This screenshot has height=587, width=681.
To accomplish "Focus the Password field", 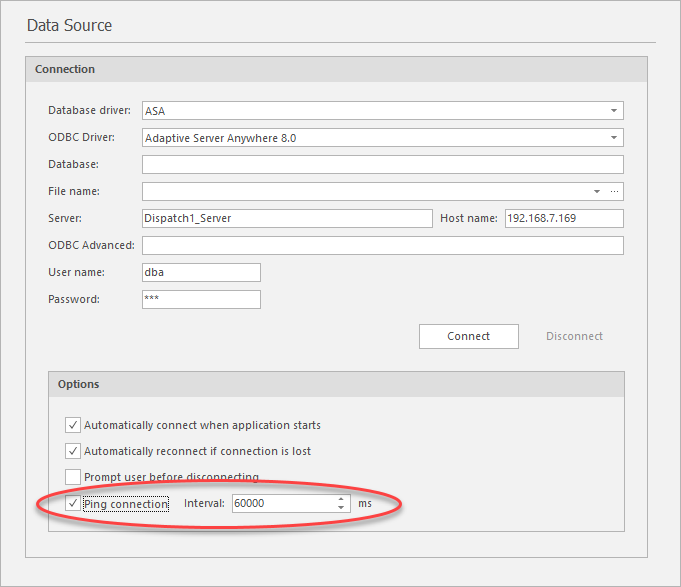I will (201, 299).
